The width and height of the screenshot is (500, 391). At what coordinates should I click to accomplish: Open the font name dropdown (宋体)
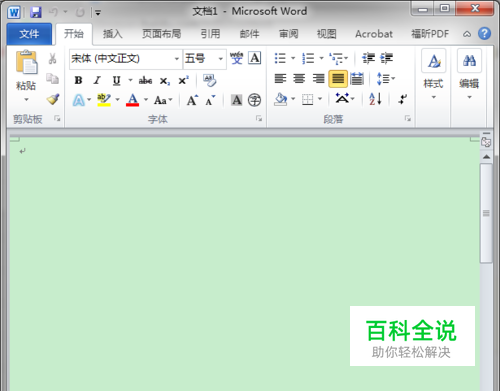[x=177, y=59]
